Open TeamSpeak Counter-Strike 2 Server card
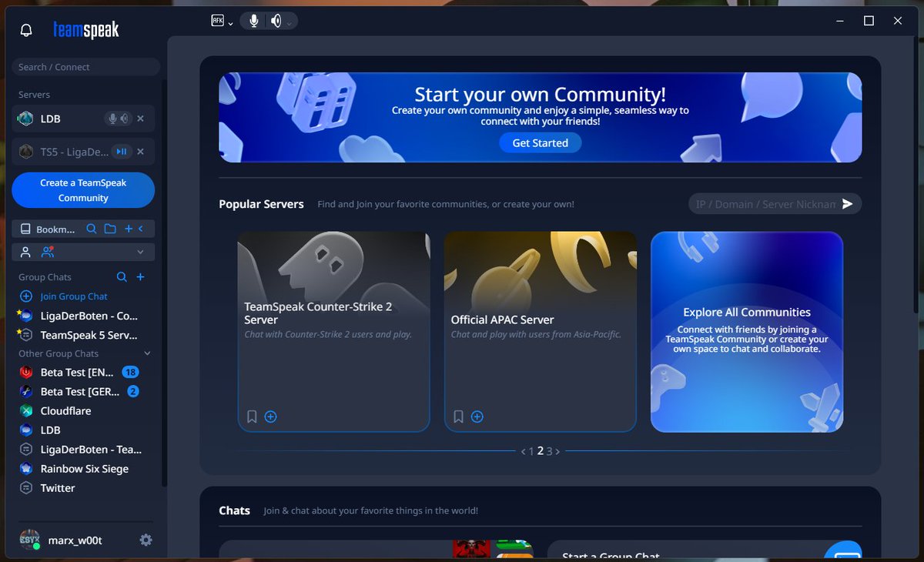The width and height of the screenshot is (924, 562). click(333, 332)
